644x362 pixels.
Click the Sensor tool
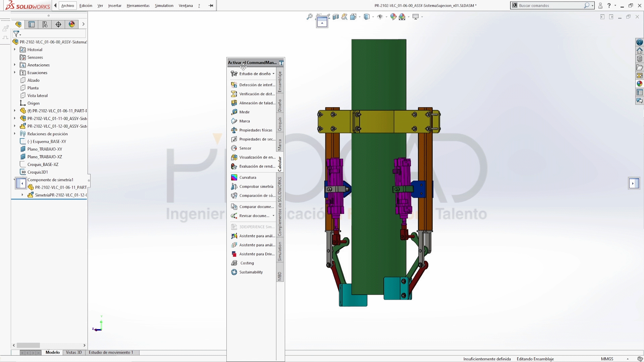(241, 148)
